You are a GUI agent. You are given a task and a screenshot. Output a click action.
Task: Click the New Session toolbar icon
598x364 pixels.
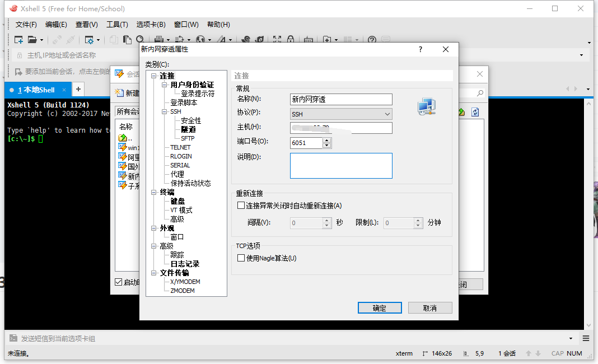pos(18,40)
